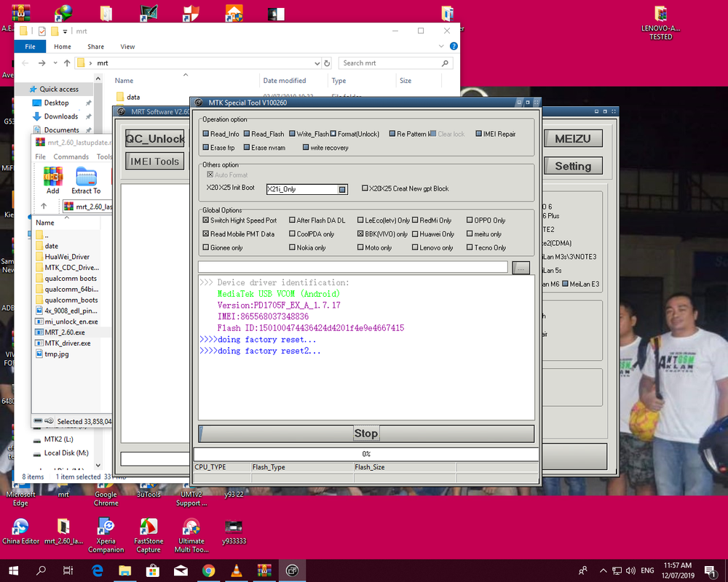Open the X21i_Only boot dropdown

coord(342,189)
